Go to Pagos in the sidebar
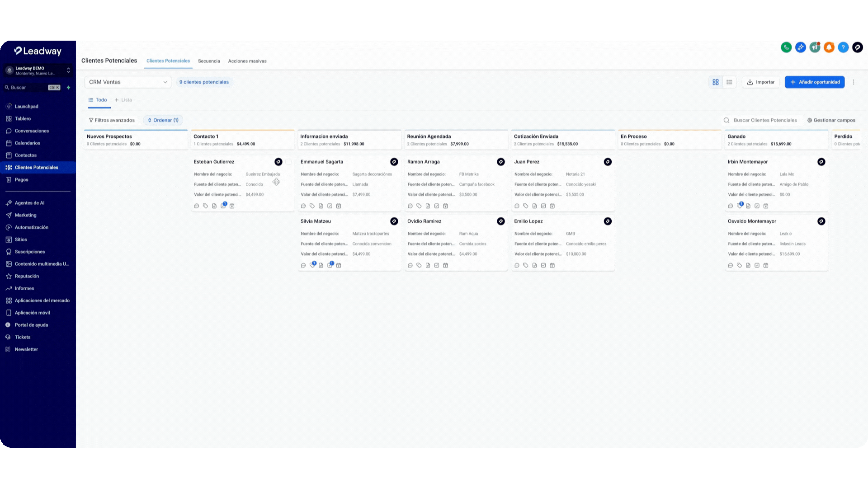Screen dimensions: 868x488 tap(21, 180)
